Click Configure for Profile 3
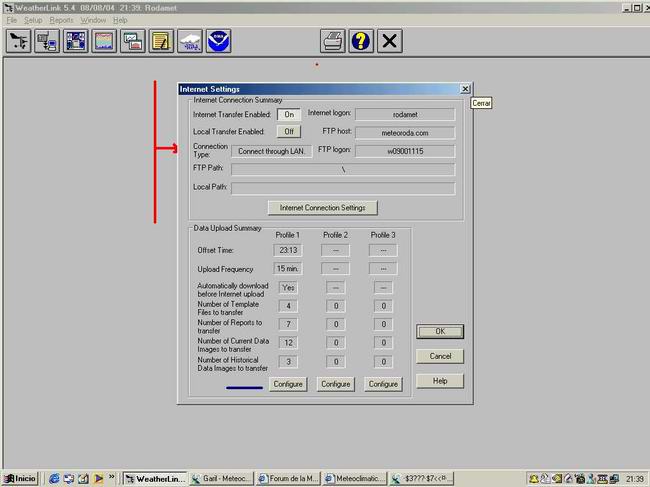Image resolution: width=650 pixels, height=487 pixels. (x=383, y=384)
